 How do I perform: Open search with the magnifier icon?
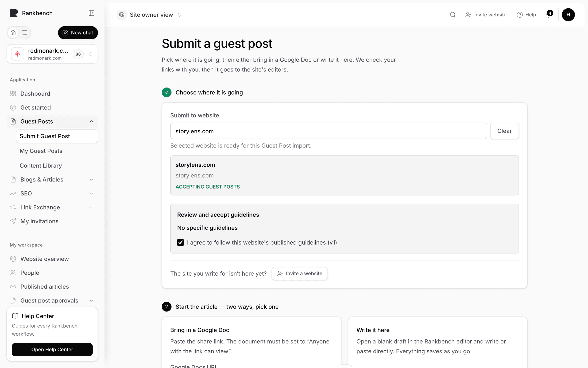(x=452, y=15)
